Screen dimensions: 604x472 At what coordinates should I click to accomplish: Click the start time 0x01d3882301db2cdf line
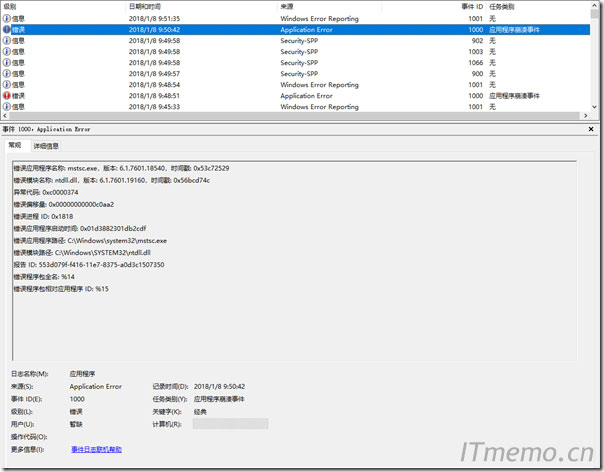(x=80, y=228)
